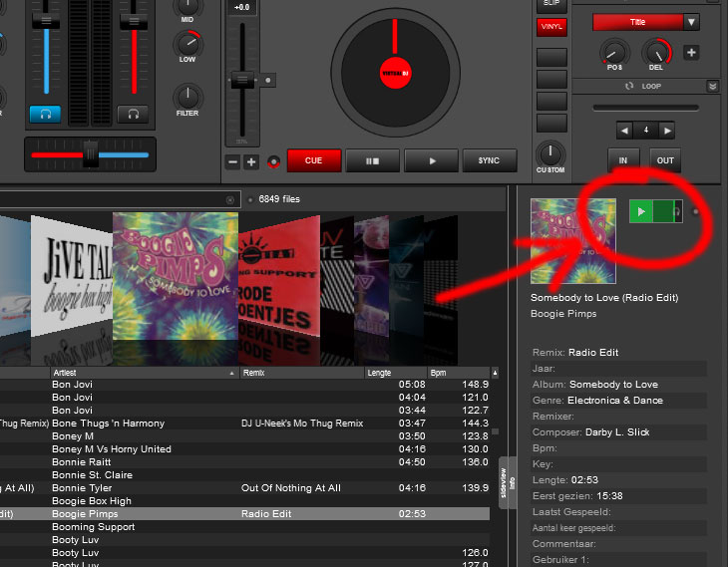Select the Jive Talk album cover

click(x=72, y=278)
